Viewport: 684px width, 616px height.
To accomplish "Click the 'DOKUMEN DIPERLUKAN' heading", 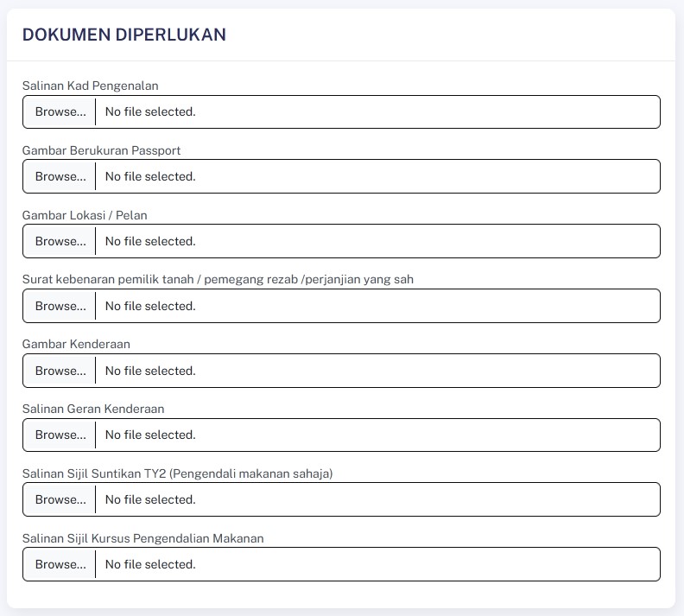I will (123, 35).
